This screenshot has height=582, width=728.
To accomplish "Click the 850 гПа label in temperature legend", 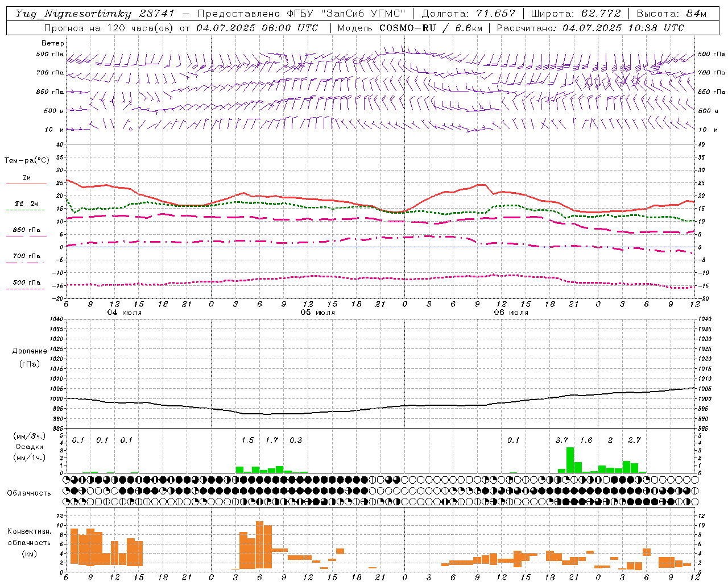I will tap(27, 230).
